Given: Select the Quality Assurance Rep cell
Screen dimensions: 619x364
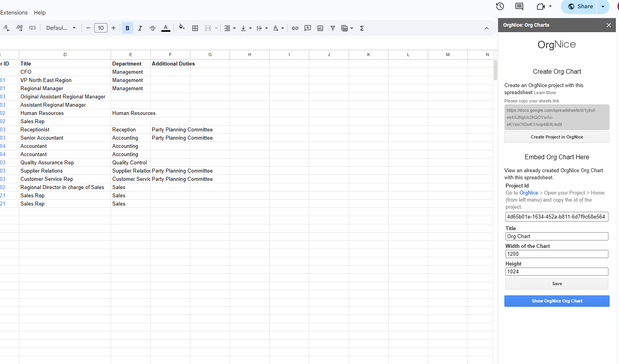Looking at the screenshot, I should pyautogui.click(x=65, y=162).
